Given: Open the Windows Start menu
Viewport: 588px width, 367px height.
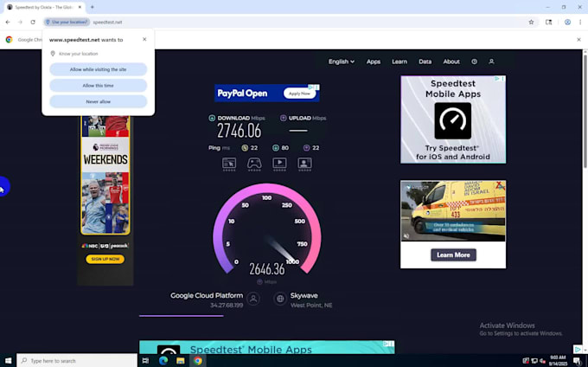Looking at the screenshot, I should (8, 361).
